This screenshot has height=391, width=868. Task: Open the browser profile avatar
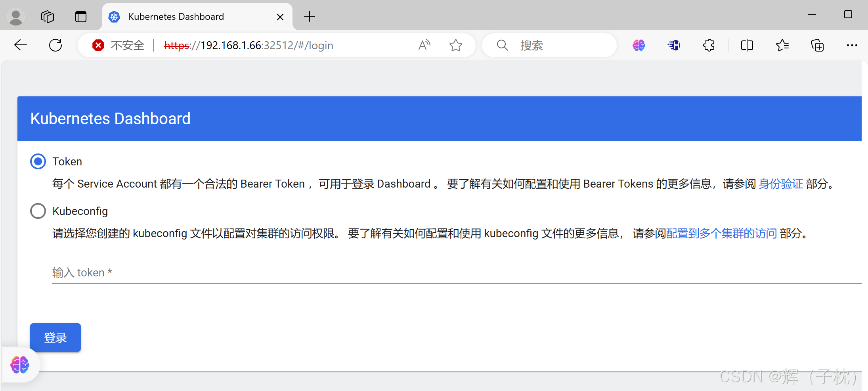[x=16, y=17]
